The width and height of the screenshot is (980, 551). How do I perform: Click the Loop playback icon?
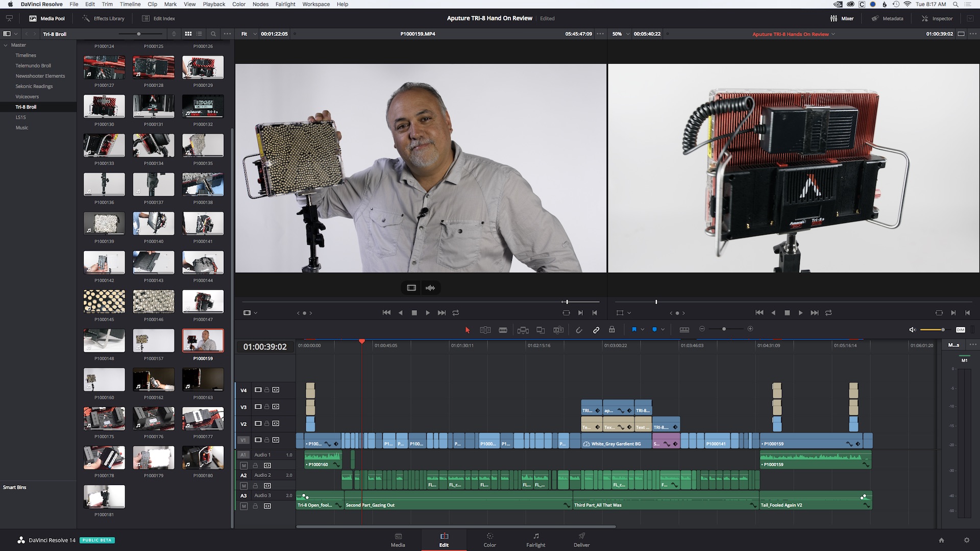point(456,312)
